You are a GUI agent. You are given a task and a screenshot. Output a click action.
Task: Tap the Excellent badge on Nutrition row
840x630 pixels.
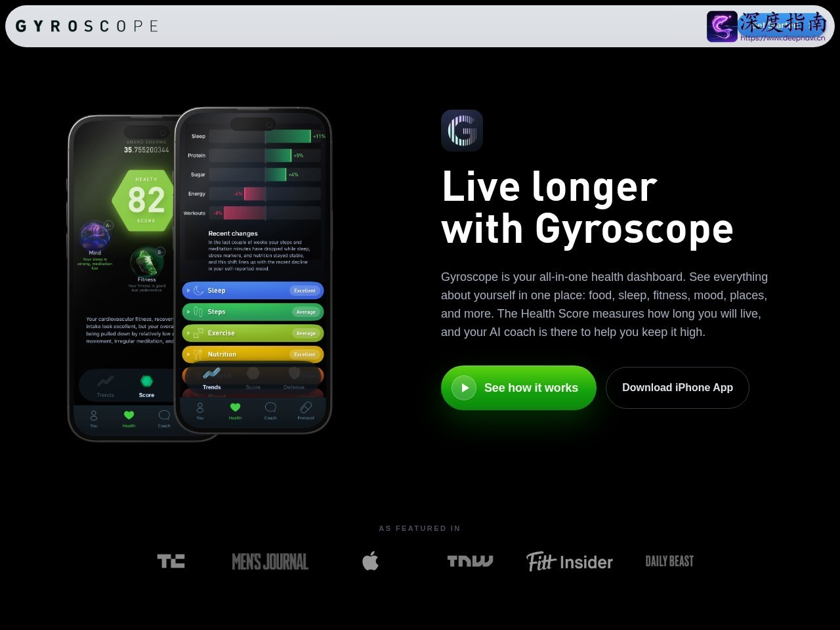click(304, 354)
